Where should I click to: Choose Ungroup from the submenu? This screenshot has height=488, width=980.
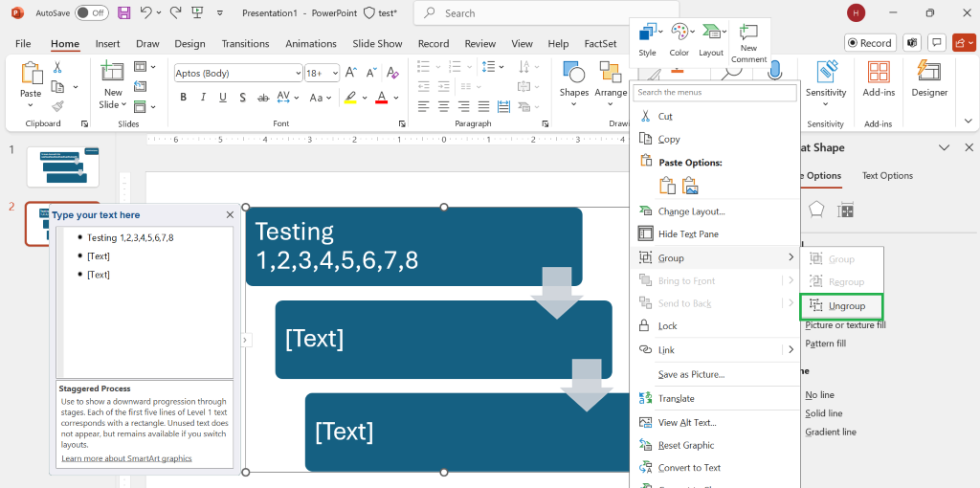pos(841,306)
